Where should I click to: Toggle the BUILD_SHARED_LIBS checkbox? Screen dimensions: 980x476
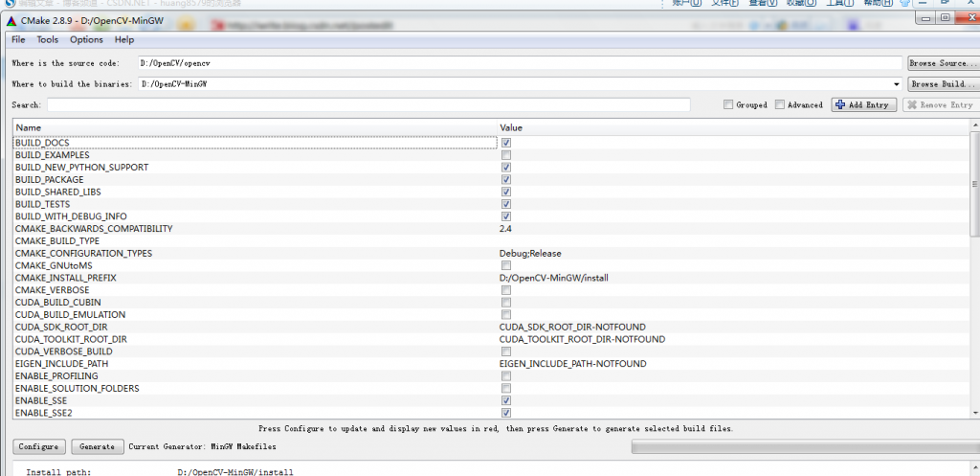click(x=506, y=192)
